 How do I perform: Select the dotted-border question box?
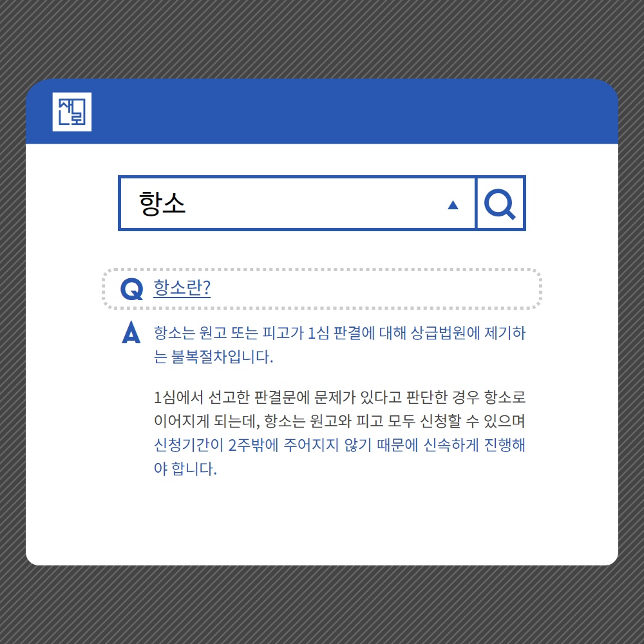(322, 289)
